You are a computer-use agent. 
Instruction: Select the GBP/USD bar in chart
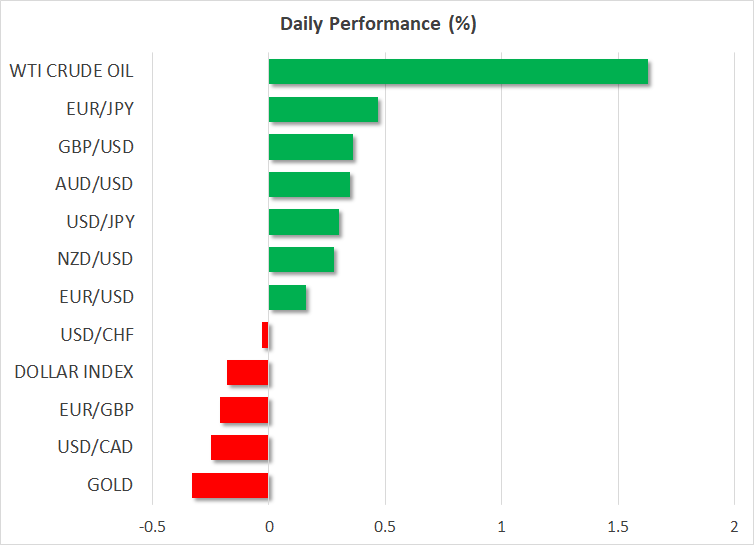click(x=311, y=147)
